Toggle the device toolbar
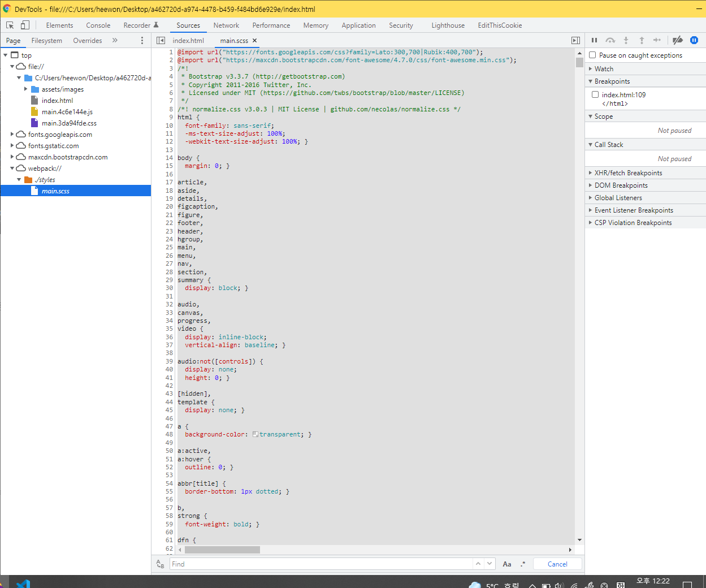The height and width of the screenshot is (588, 706). coord(23,25)
